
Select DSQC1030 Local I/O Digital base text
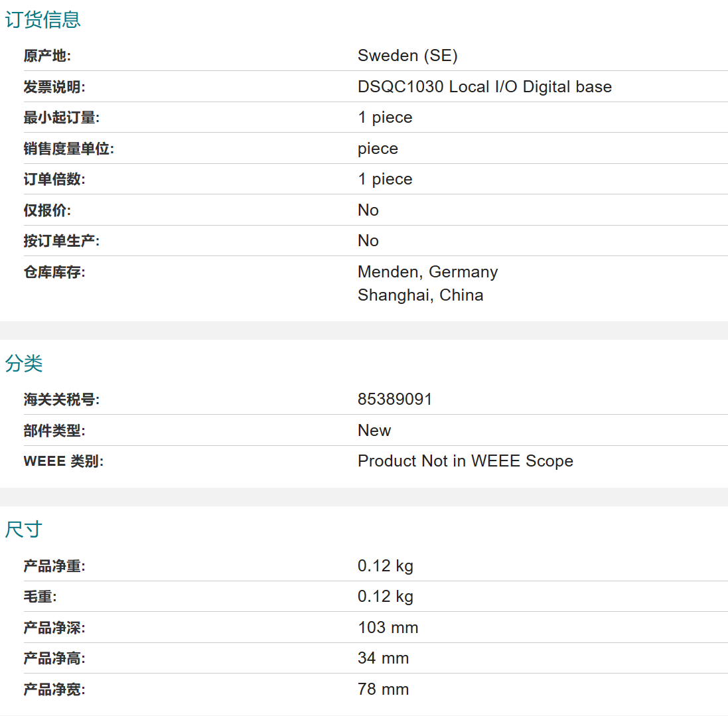484,87
